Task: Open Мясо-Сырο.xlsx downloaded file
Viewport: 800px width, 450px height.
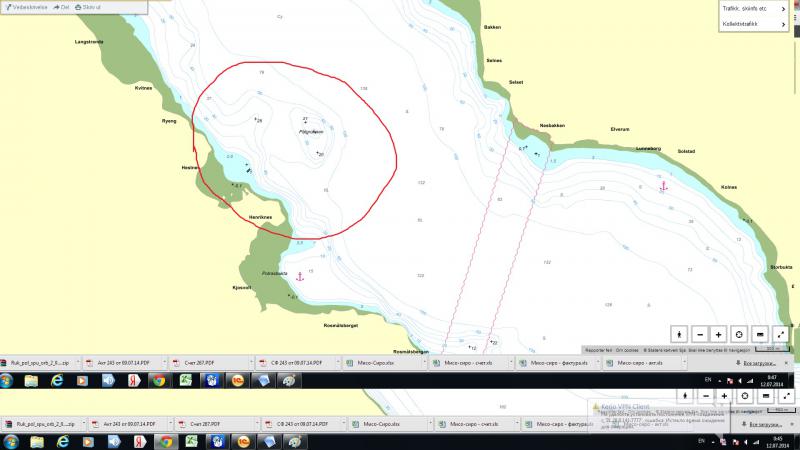Action: (x=380, y=363)
